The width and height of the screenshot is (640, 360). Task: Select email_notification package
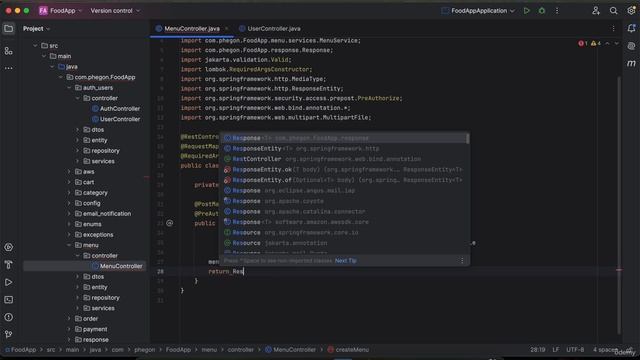pos(107,214)
